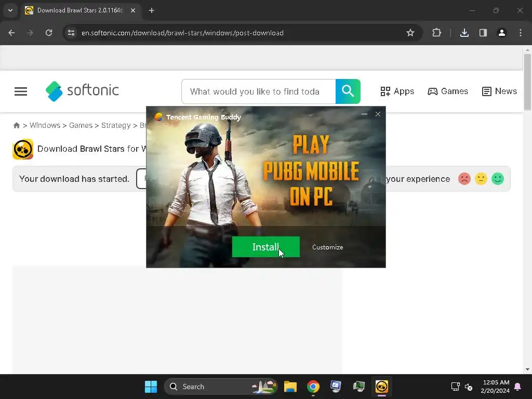This screenshot has height=399, width=532.
Task: Close the Tencent Gaming Buddy dialog
Action: click(378, 114)
